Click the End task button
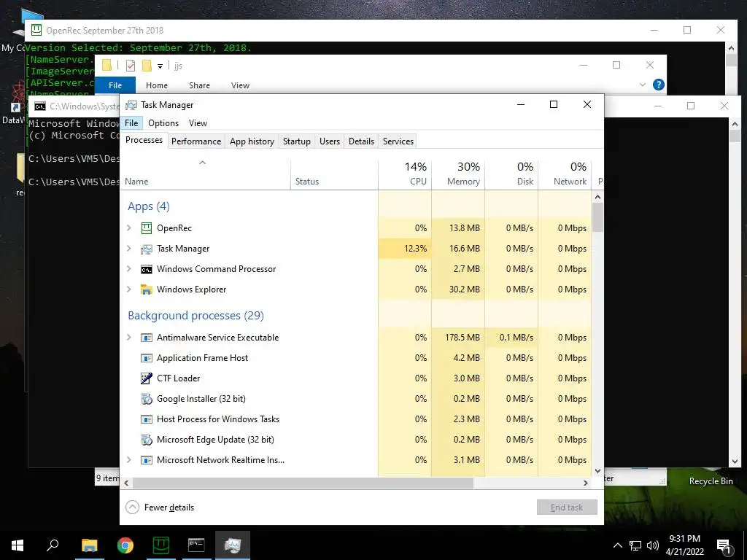The width and height of the screenshot is (747, 560). pyautogui.click(x=567, y=507)
